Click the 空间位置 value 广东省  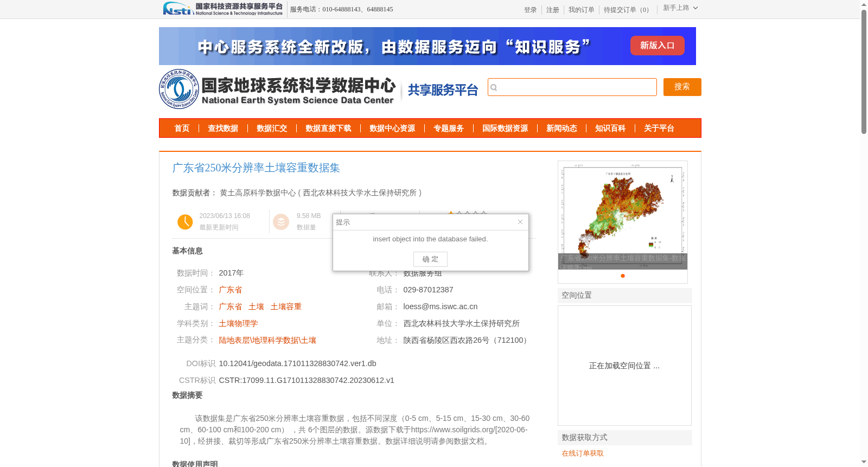(231, 290)
